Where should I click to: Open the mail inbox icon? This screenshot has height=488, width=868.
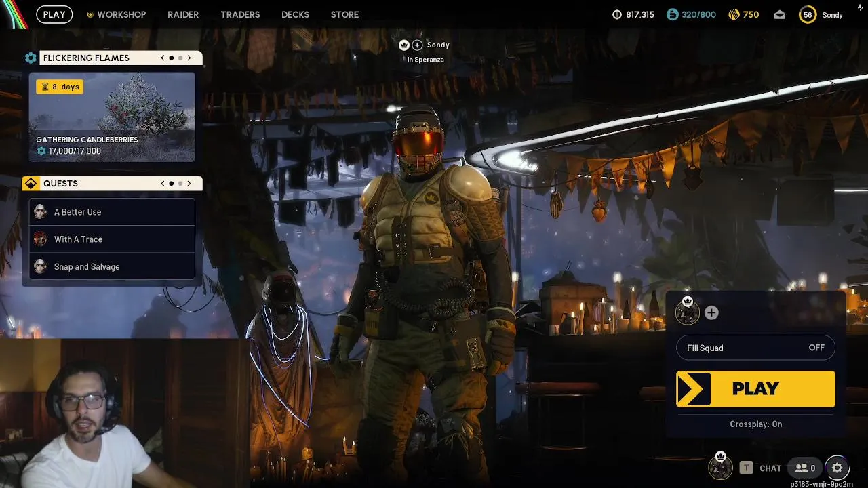click(x=780, y=14)
